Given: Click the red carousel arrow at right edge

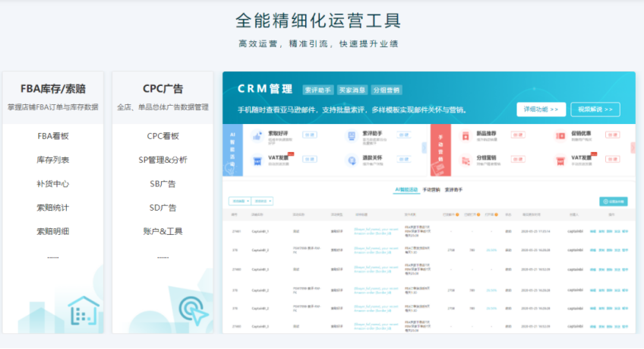Looking at the screenshot, I should click(x=633, y=148).
